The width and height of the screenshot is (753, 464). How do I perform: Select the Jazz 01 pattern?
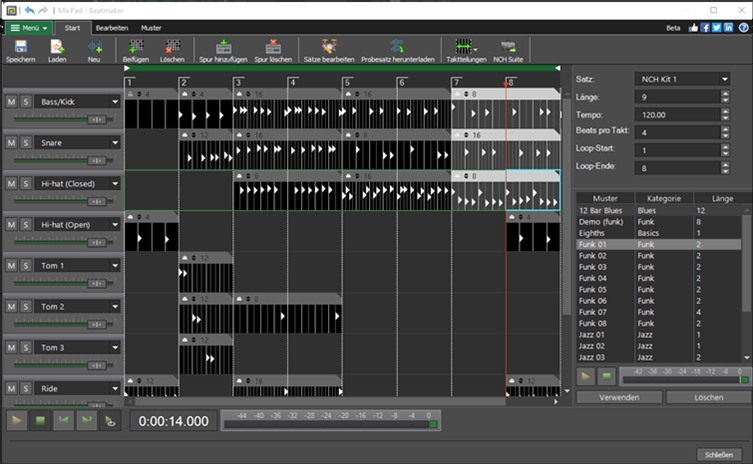(x=659, y=335)
